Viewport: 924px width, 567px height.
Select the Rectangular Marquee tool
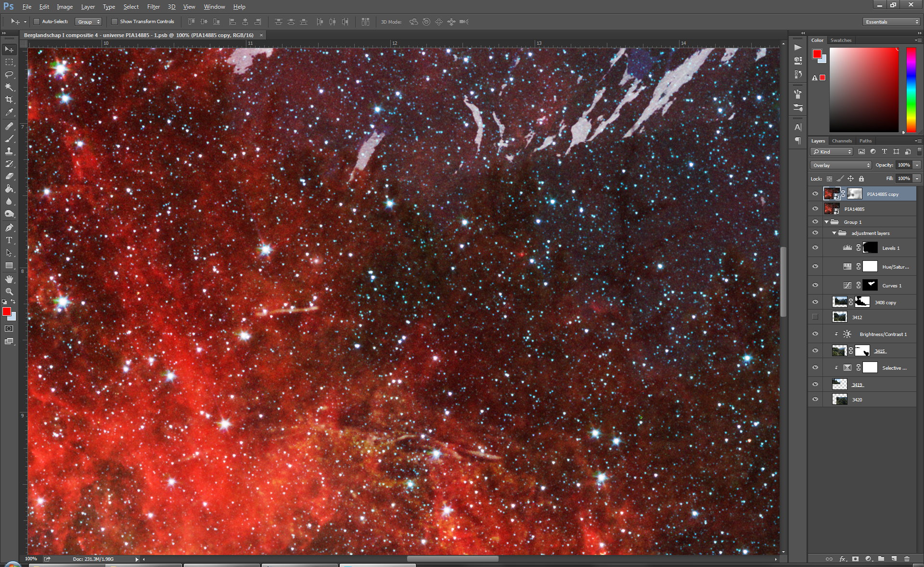point(9,62)
